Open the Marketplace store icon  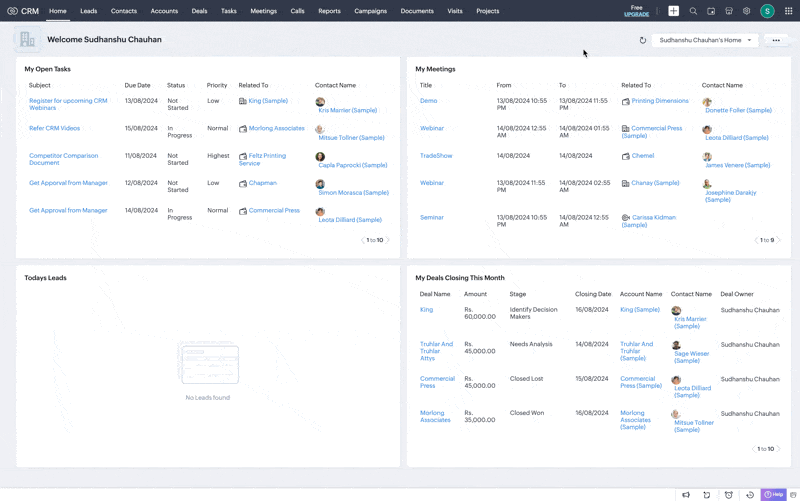(x=729, y=11)
